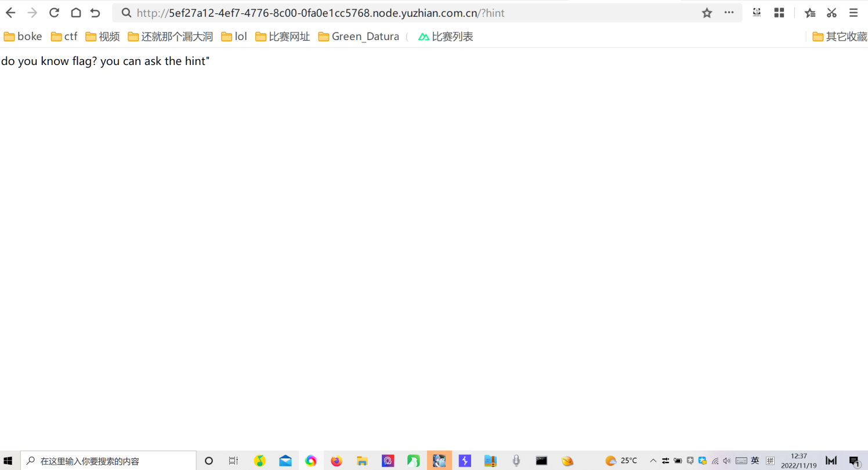Screen dimensions: 868x470
Task: Click the bookmark star in address bar
Action: (707, 12)
